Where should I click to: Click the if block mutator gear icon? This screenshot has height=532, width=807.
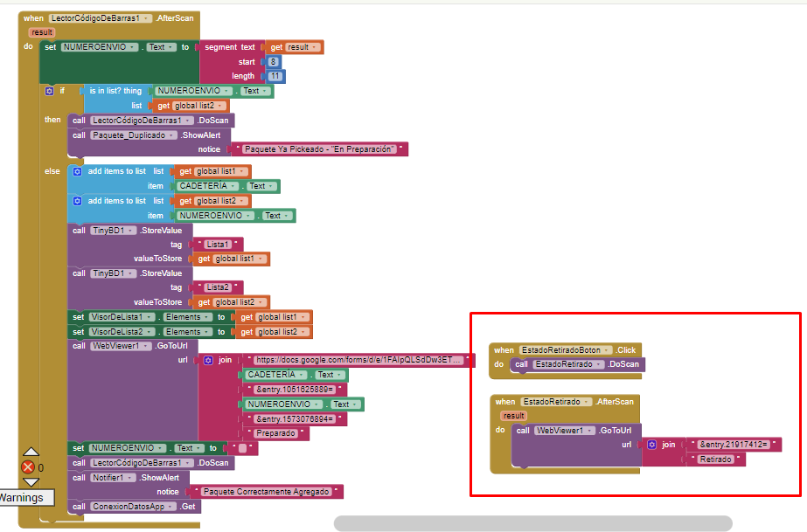tap(49, 91)
